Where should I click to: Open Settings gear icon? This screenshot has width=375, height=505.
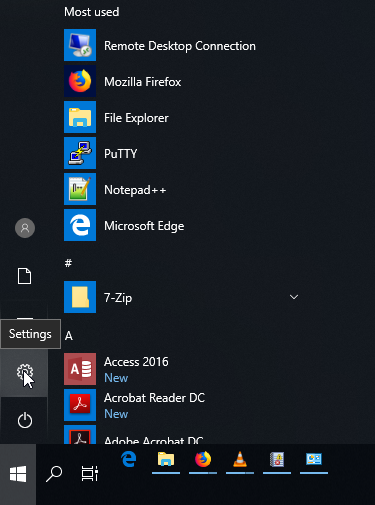(25, 372)
